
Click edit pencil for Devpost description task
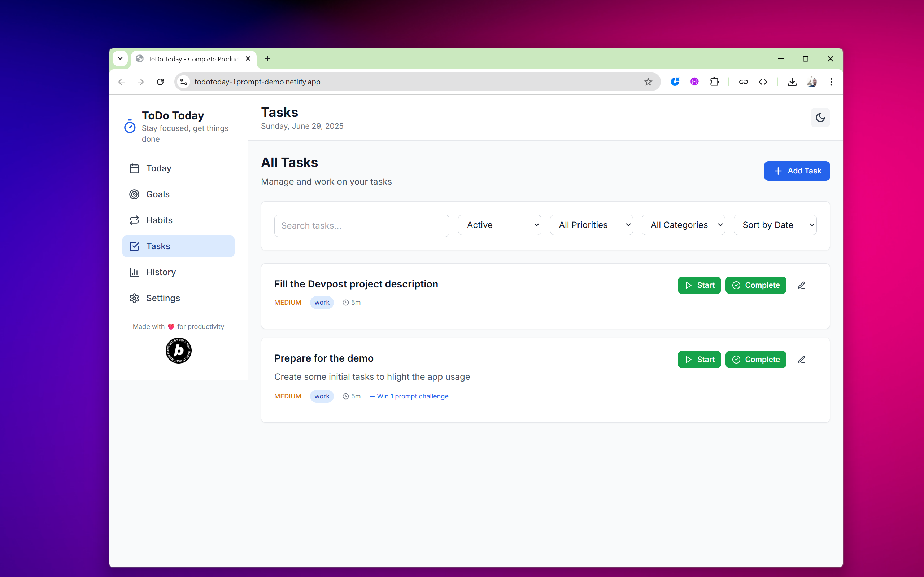pos(801,285)
